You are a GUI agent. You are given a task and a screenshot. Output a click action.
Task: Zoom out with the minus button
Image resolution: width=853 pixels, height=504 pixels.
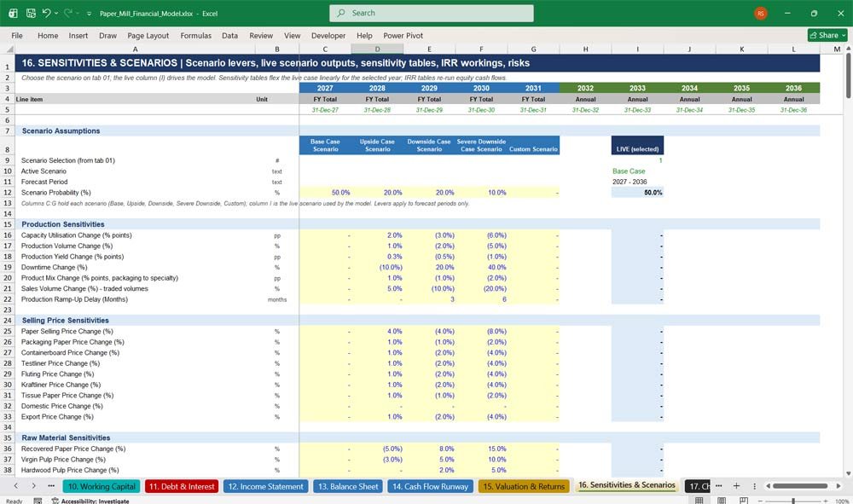coord(759,501)
